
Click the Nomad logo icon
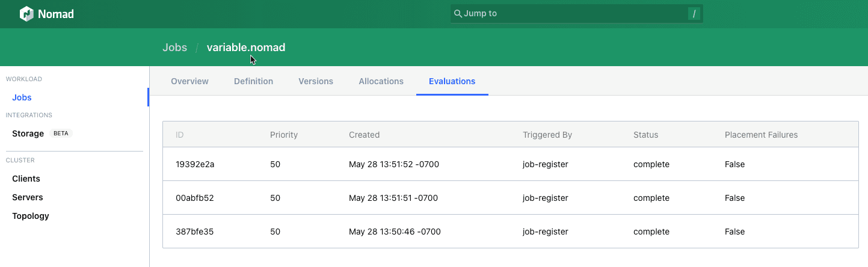26,14
